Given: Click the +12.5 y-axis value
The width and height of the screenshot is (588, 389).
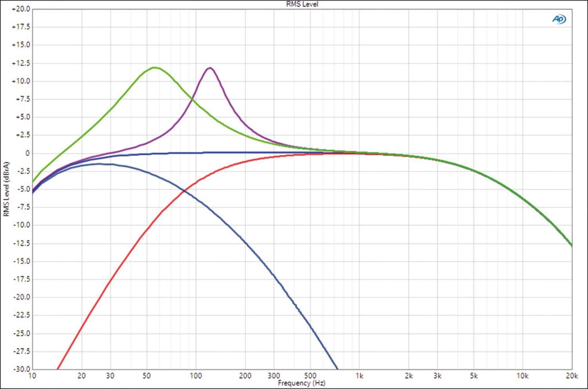Looking at the screenshot, I should pyautogui.click(x=21, y=63).
